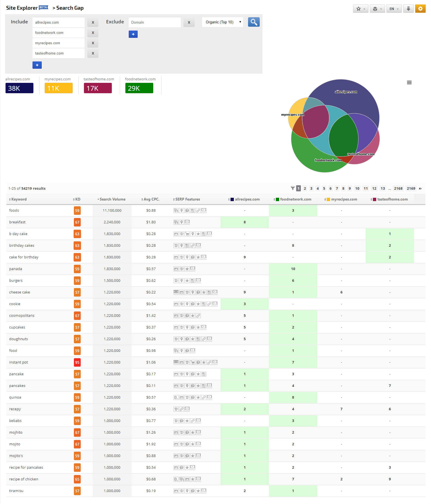This screenshot has width=431, height=504.
Task: Click the allrecipes.com 38K navy swatch
Action: tap(19, 88)
